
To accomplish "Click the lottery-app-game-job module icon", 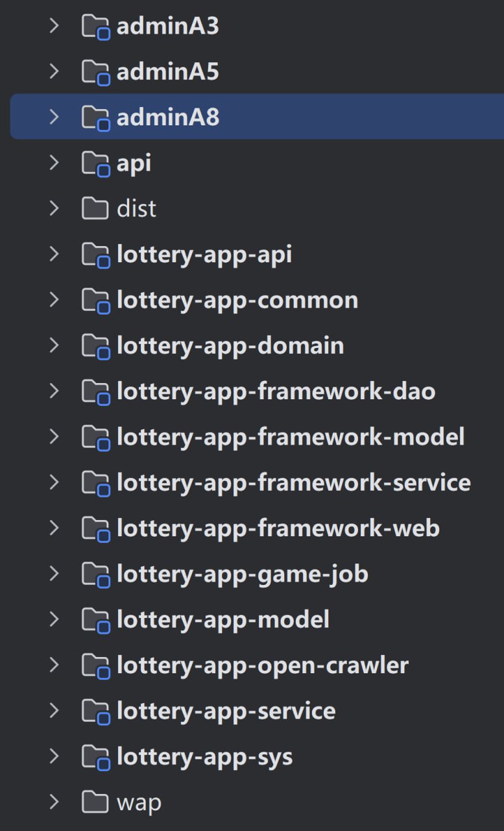I will click(x=95, y=574).
